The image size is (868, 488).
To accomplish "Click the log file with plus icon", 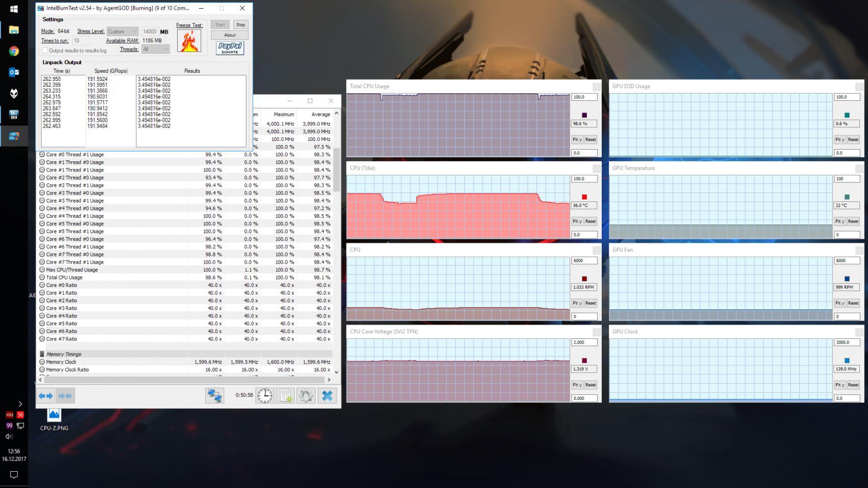I will [x=285, y=396].
